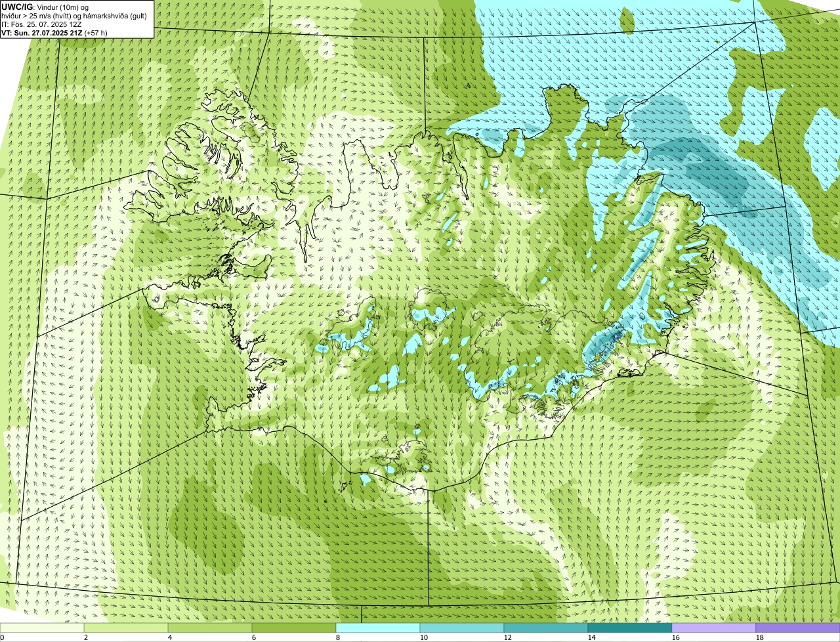Click the pale yellow 0–2 legend swatch
The height and width of the screenshot is (642, 840).
[42, 628]
